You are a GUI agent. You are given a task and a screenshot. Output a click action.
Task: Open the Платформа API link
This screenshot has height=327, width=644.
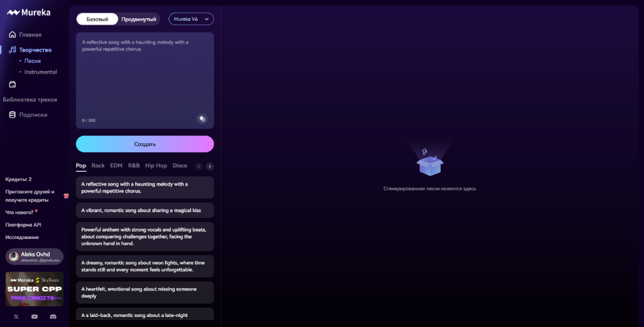23,224
